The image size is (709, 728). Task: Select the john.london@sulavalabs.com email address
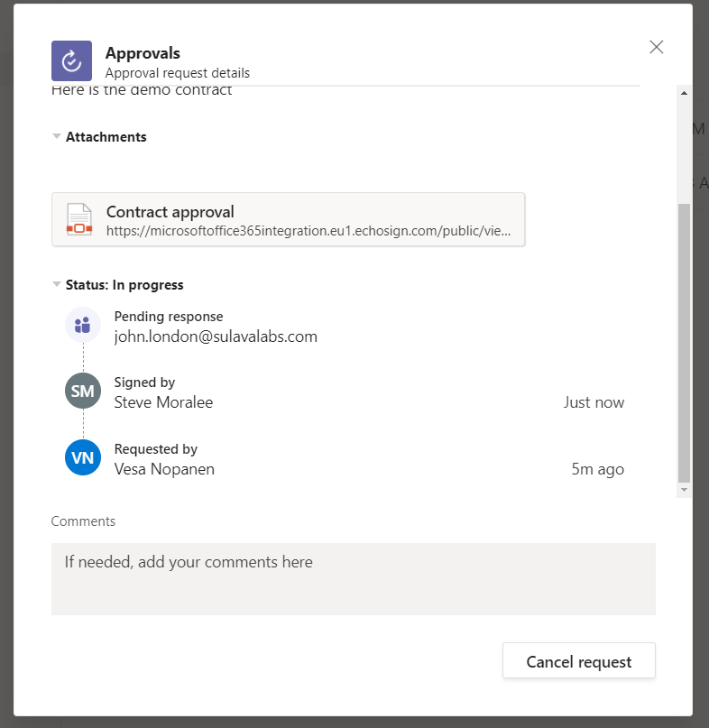pos(216,336)
